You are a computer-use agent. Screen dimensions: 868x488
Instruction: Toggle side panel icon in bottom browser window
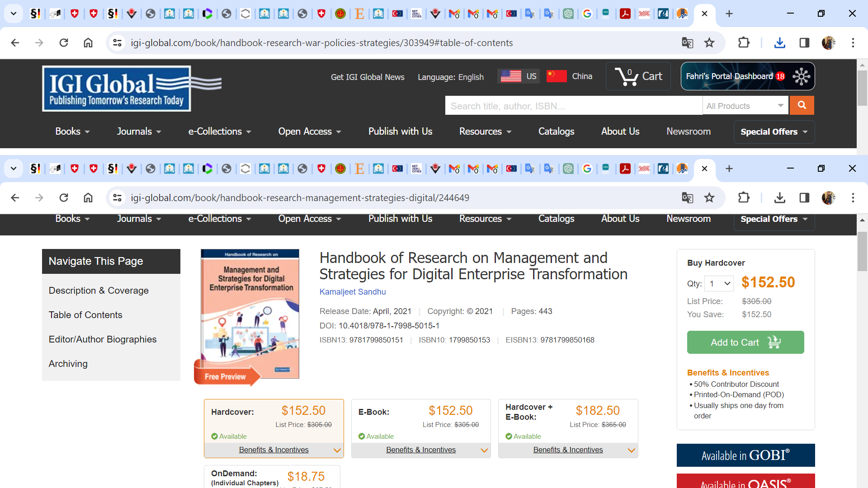click(x=804, y=198)
